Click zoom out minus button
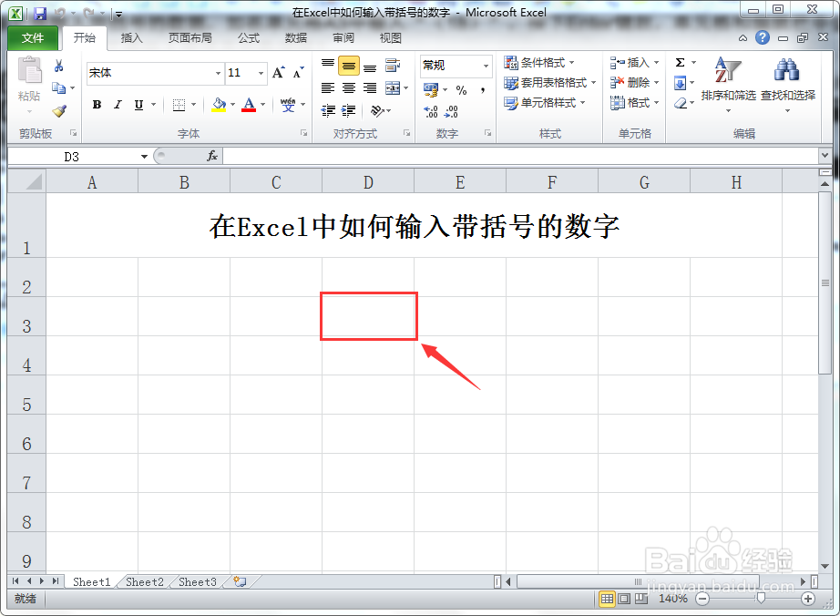Viewport: 840px width, 616px height. coord(702,599)
